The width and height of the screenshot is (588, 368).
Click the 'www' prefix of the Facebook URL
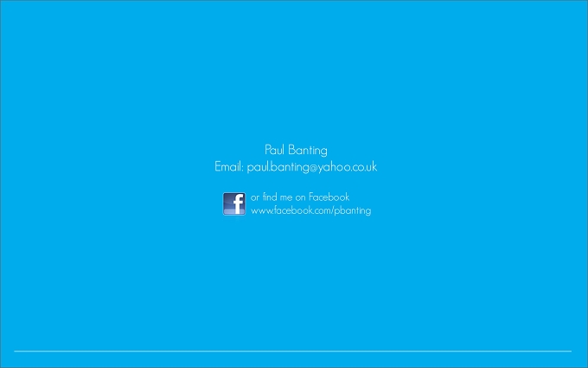(x=261, y=211)
